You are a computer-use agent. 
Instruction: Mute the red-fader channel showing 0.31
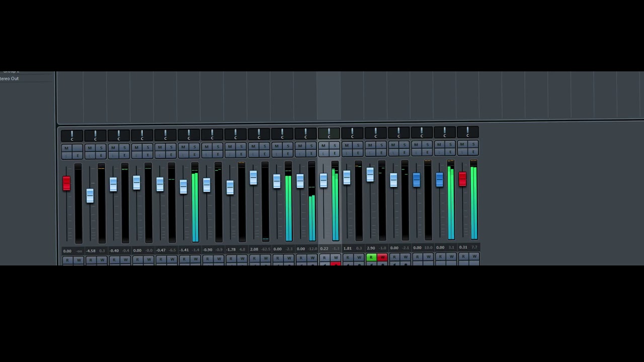tap(462, 145)
